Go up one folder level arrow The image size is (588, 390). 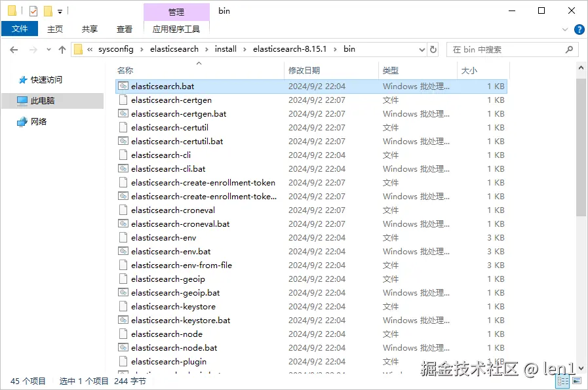[x=62, y=50]
